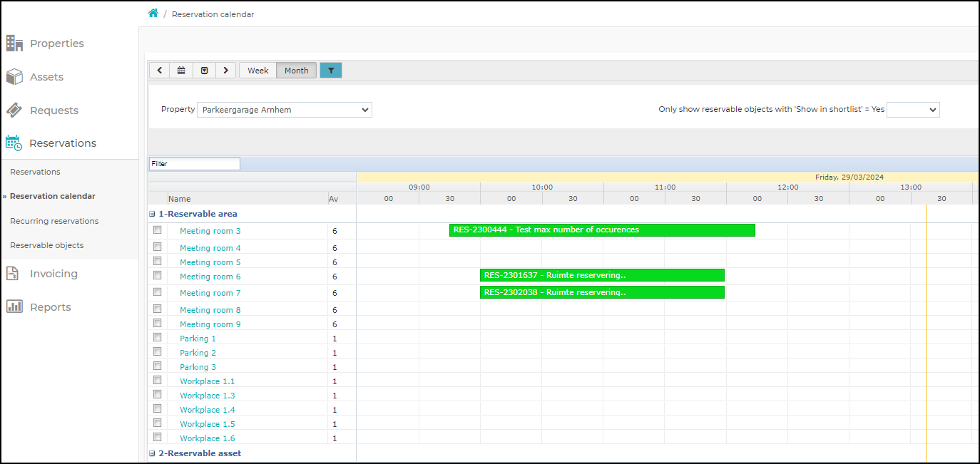
Task: Open Properties via its building icon
Action: [x=14, y=43]
